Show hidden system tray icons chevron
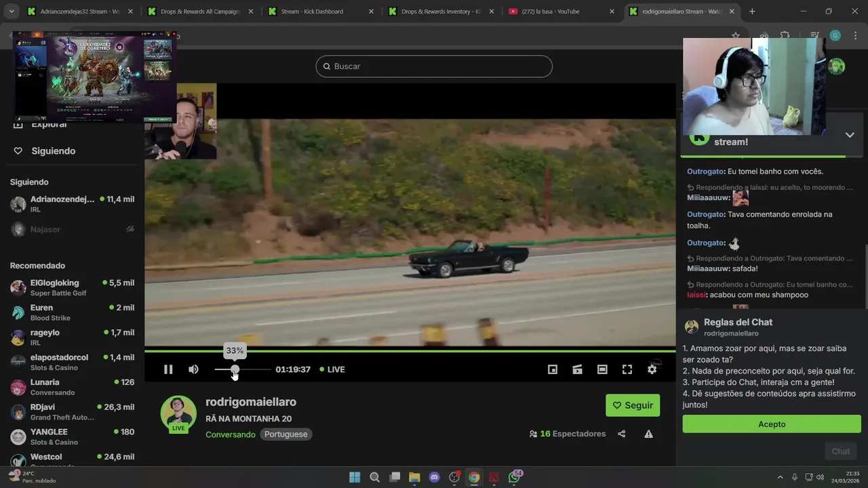 click(x=780, y=477)
